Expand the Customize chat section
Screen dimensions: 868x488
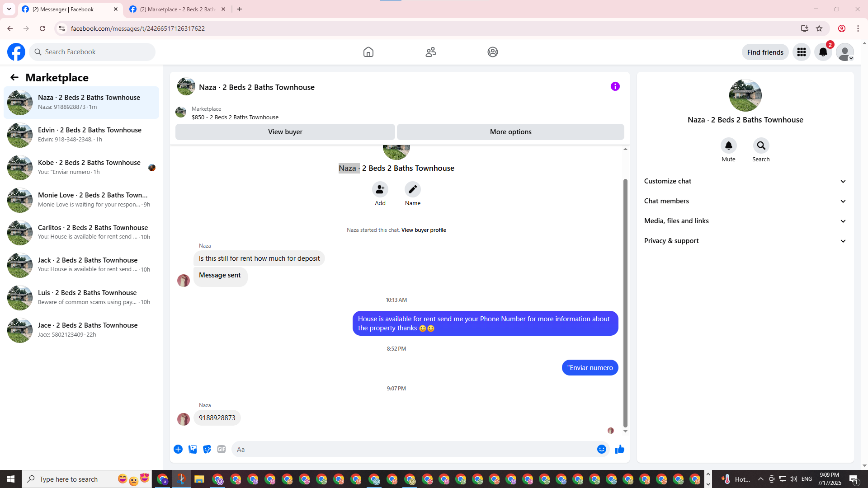coord(745,181)
